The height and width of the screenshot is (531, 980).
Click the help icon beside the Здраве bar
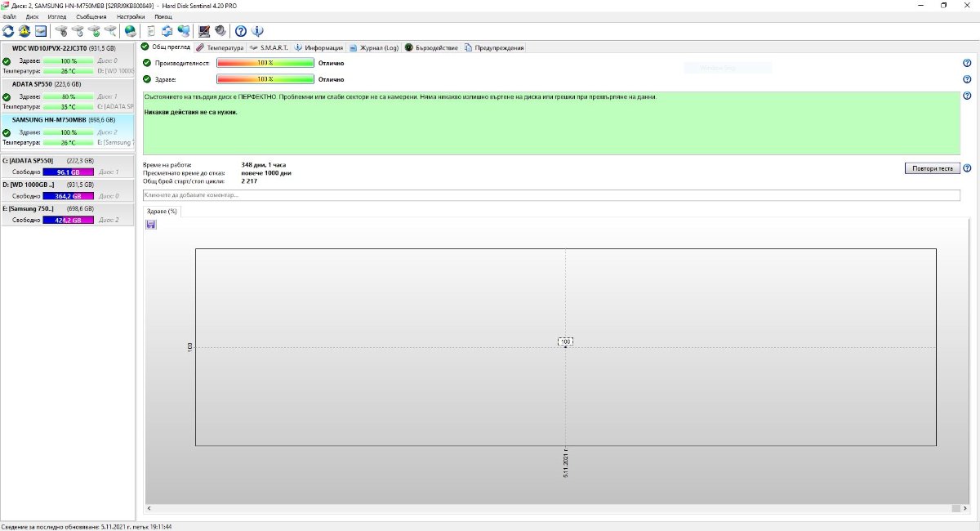967,79
